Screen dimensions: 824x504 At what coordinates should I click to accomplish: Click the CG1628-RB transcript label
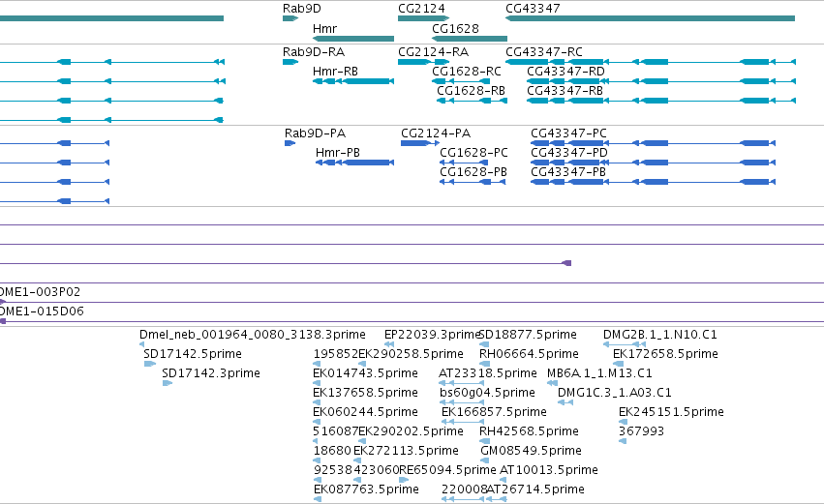point(471,91)
